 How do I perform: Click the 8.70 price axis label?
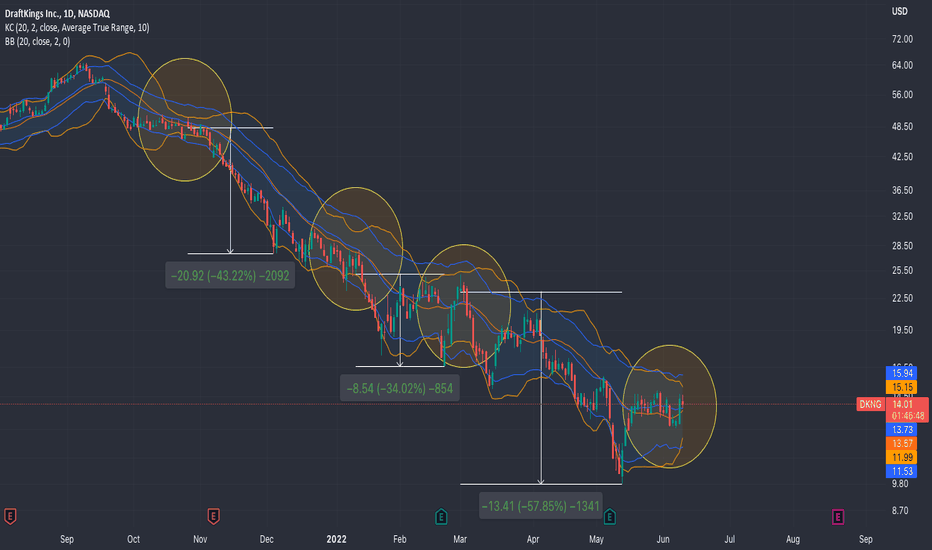click(900, 511)
